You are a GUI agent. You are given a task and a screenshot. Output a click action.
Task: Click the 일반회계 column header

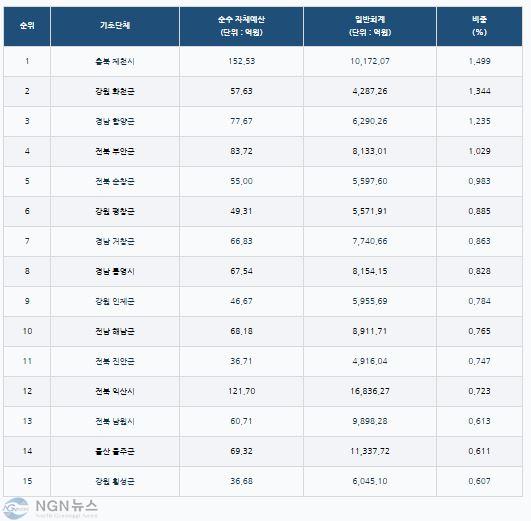370,26
